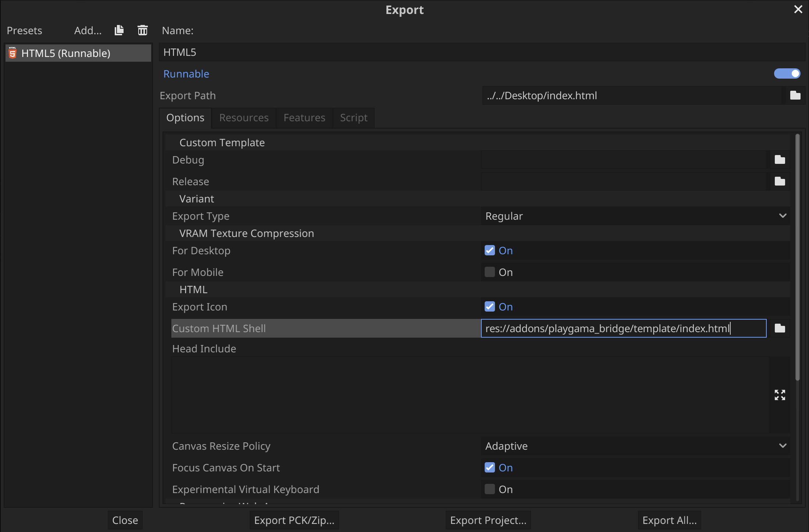This screenshot has height=532, width=809.
Task: Enable Experimental Virtual Keyboard
Action: click(x=489, y=489)
